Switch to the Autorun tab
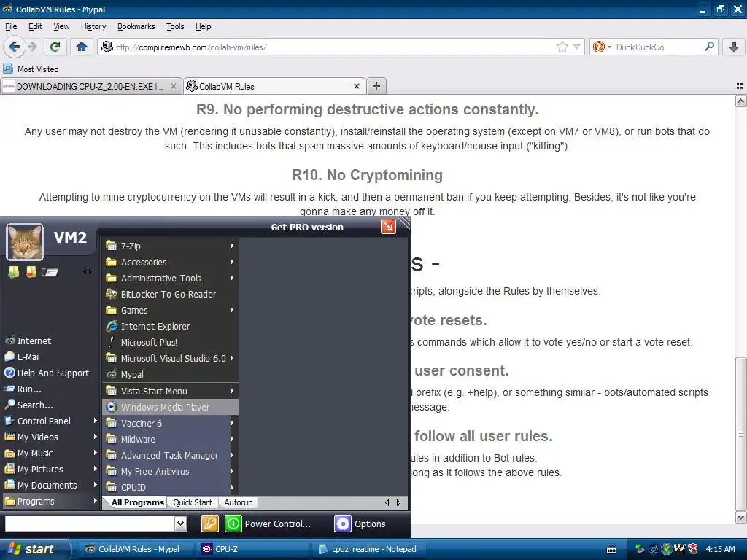 pos(239,502)
